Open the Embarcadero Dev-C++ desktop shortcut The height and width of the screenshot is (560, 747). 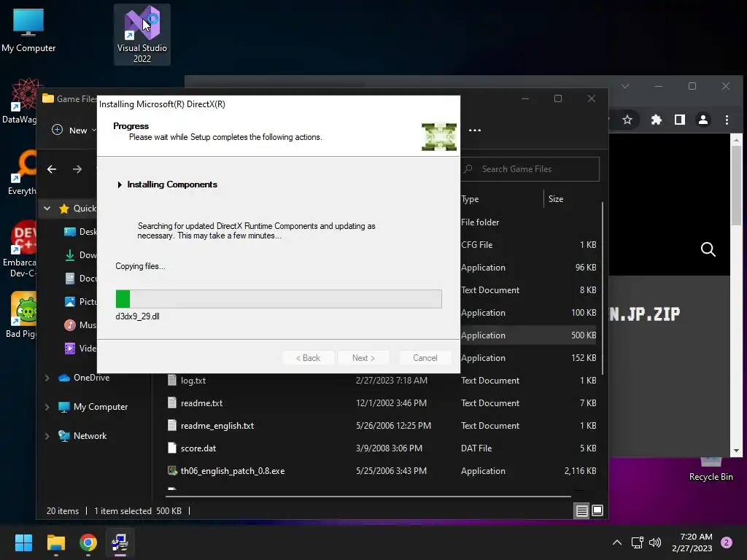tap(19, 249)
